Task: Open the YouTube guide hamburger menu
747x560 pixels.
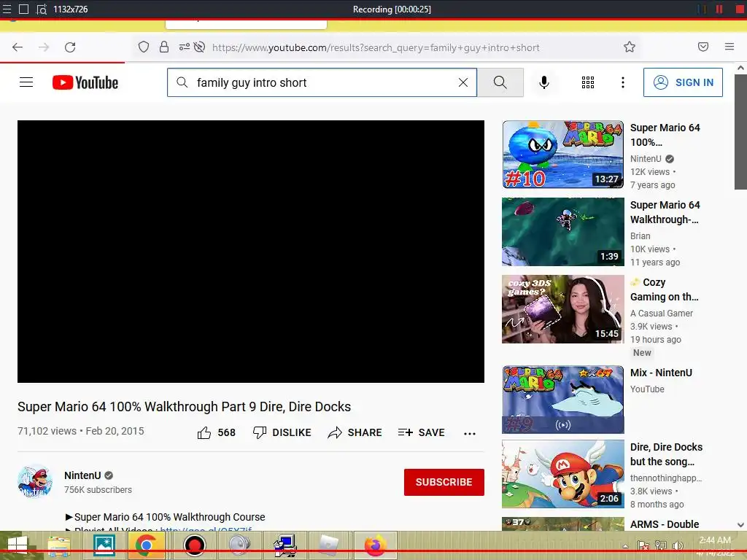Action: [26, 82]
